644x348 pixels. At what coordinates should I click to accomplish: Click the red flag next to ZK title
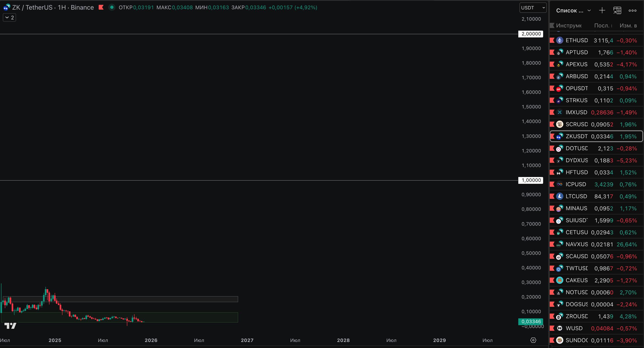[101, 7]
